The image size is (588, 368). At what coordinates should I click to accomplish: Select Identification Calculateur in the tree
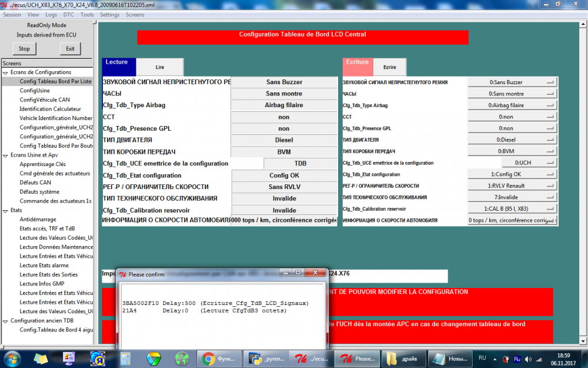(x=50, y=109)
